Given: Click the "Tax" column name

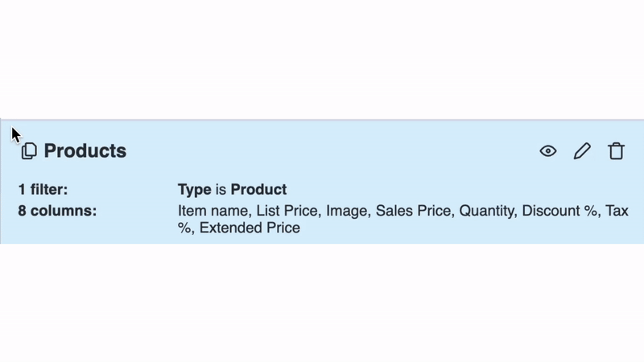Looking at the screenshot, I should [x=617, y=211].
